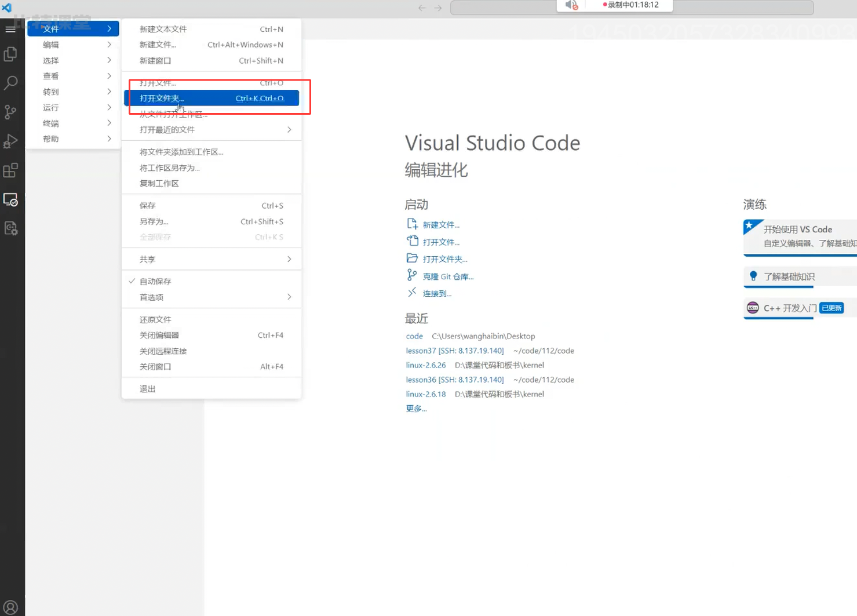Screen dimensions: 857x616
Task: Click the 打开文件夹... welcome link
Action: pyautogui.click(x=445, y=259)
